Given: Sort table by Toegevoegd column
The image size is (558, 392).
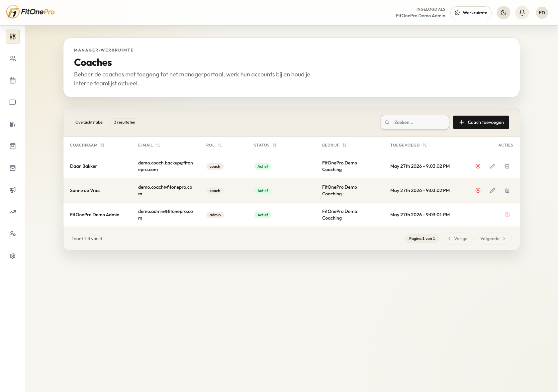Looking at the screenshot, I should click(409, 145).
